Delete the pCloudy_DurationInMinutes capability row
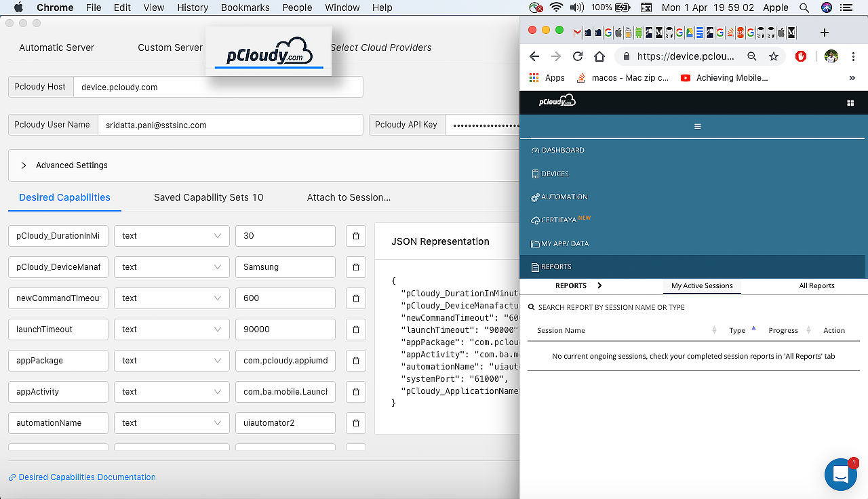Image resolution: width=868 pixels, height=499 pixels. point(355,236)
